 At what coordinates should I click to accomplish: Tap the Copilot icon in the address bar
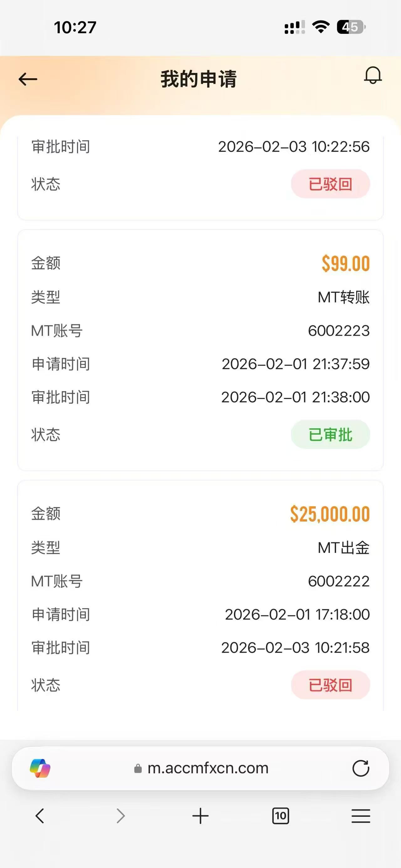(x=40, y=768)
